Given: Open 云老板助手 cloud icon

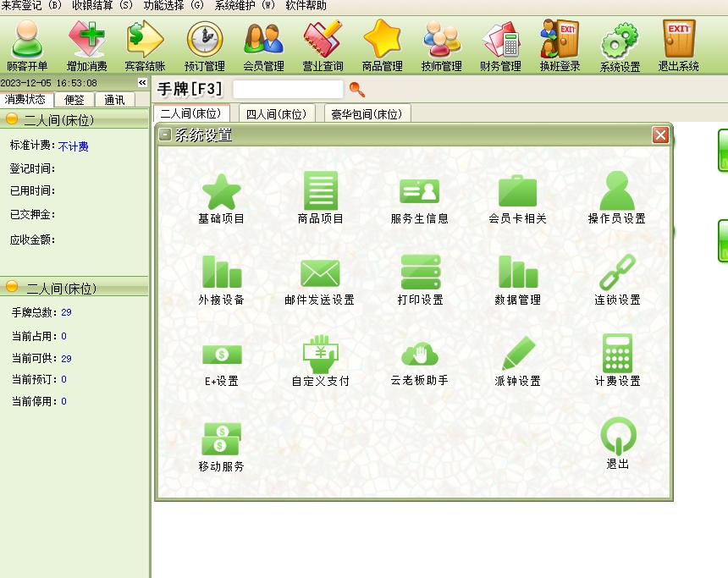Looking at the screenshot, I should [x=420, y=355].
